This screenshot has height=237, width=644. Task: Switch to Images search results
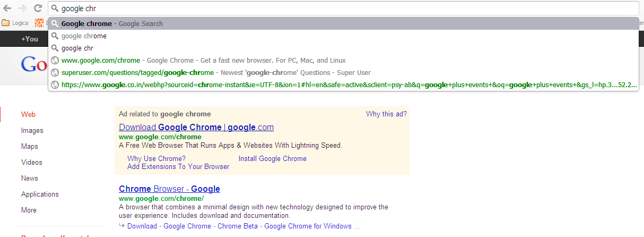point(32,131)
